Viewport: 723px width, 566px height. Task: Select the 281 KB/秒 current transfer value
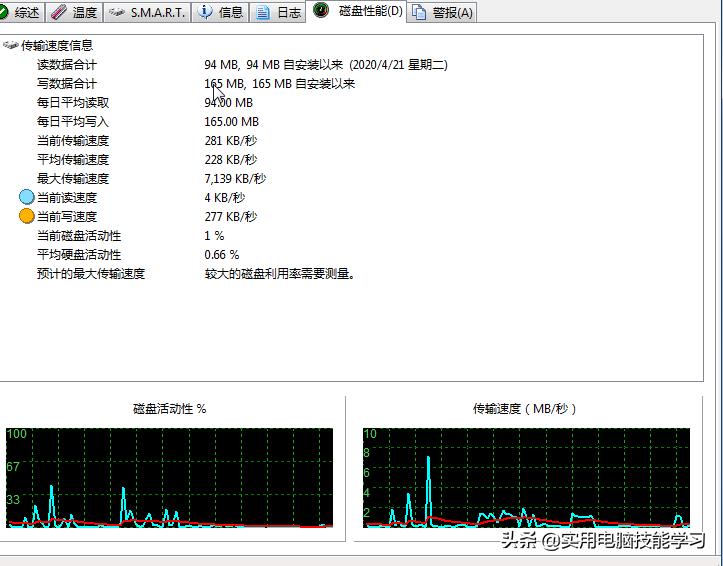[x=231, y=141]
